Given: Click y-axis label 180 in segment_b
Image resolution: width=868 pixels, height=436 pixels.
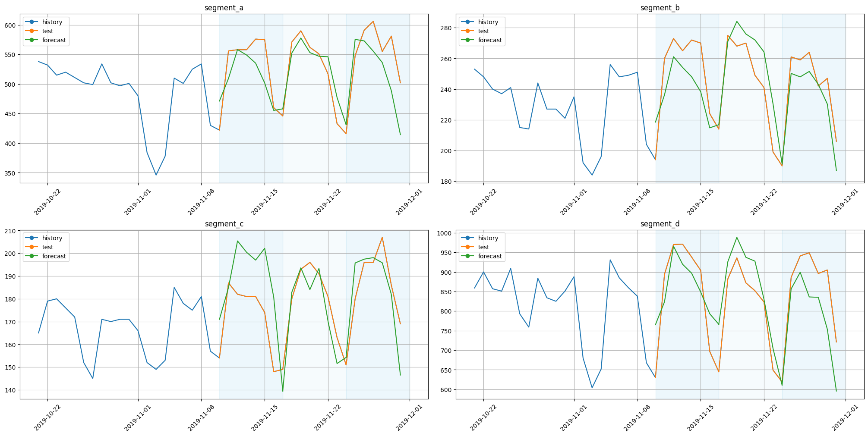Looking at the screenshot, I should click(x=447, y=181).
